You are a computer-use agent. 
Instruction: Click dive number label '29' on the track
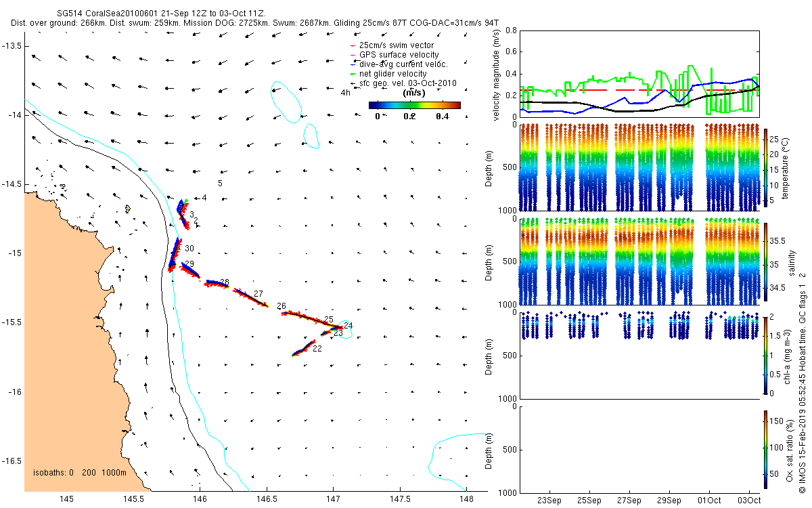pyautogui.click(x=189, y=264)
